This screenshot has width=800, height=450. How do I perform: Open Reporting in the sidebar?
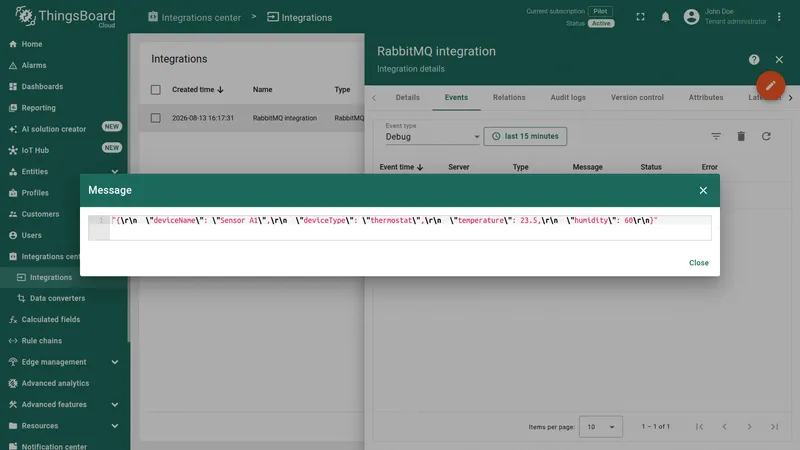pyautogui.click(x=38, y=108)
